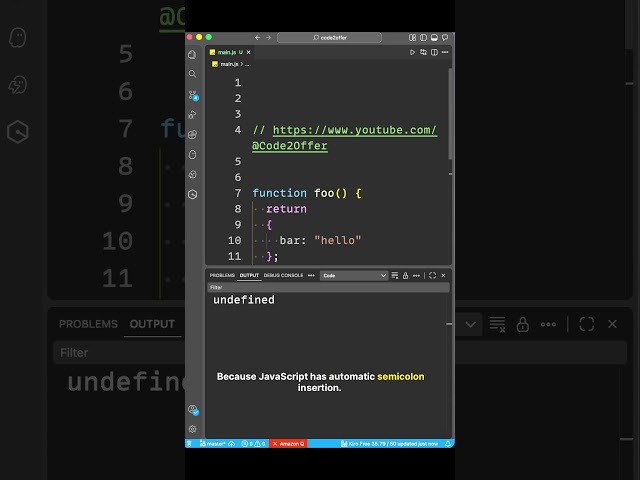The width and height of the screenshot is (640, 480).
Task: Click the undefined output text
Action: click(244, 300)
